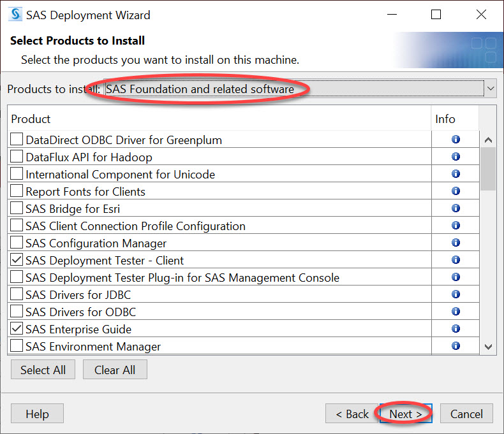Click product list scrollbar down arrow

(x=488, y=347)
